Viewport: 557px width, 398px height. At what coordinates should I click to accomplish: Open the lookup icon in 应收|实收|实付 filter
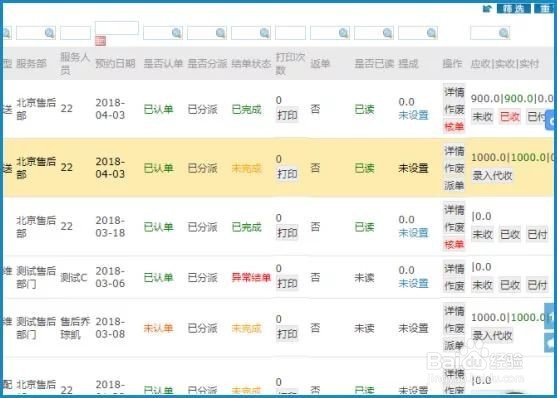click(503, 33)
